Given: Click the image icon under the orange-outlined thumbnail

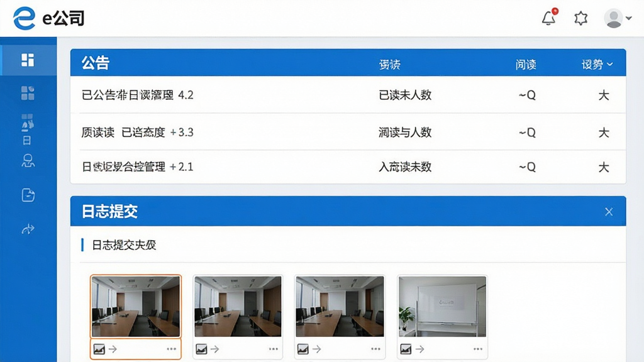Looking at the screenshot, I should point(99,349).
